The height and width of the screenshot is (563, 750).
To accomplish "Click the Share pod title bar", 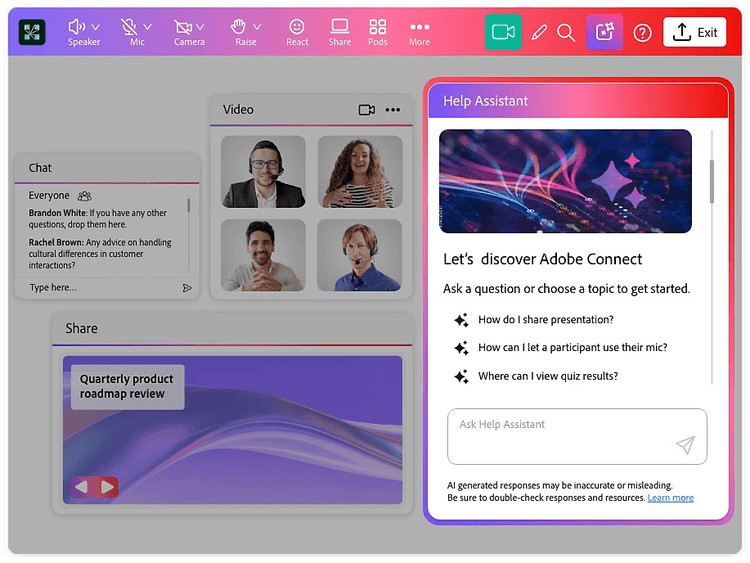I will pos(232,329).
